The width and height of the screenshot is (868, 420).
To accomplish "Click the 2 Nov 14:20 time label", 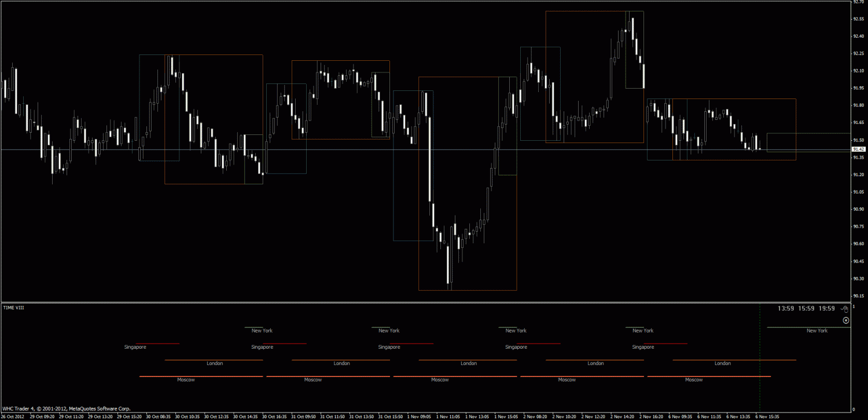I will click(x=622, y=417).
